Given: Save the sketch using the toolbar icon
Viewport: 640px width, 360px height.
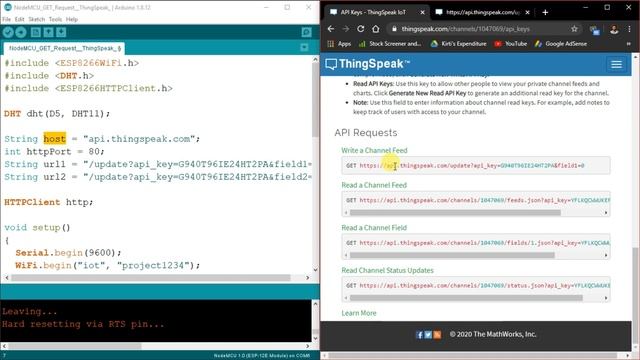Looking at the screenshot, I should point(61,32).
